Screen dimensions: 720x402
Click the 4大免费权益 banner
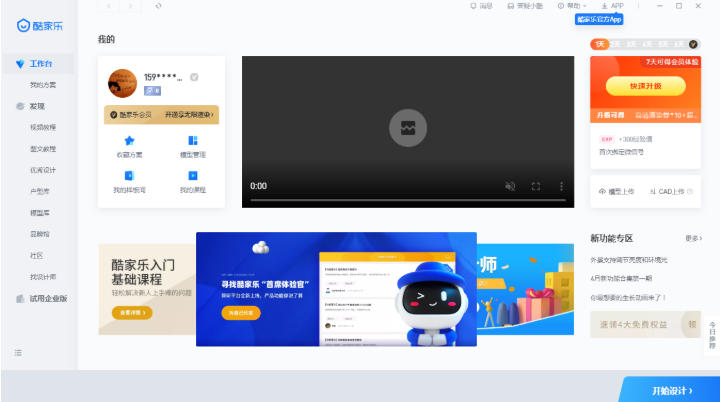[x=645, y=324]
